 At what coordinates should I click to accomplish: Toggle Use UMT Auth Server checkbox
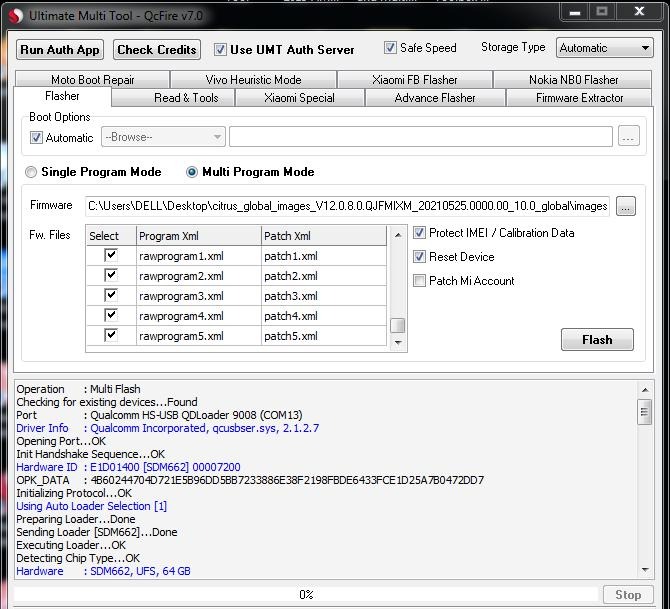click(x=221, y=49)
